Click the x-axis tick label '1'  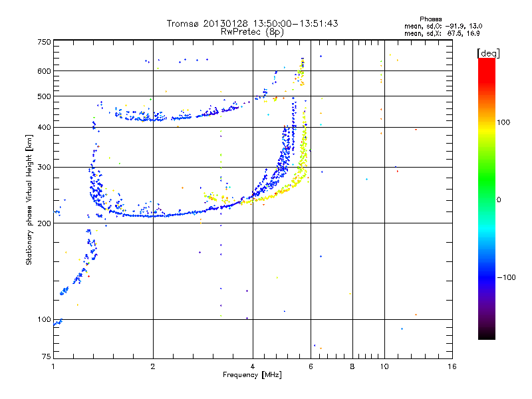53,366
